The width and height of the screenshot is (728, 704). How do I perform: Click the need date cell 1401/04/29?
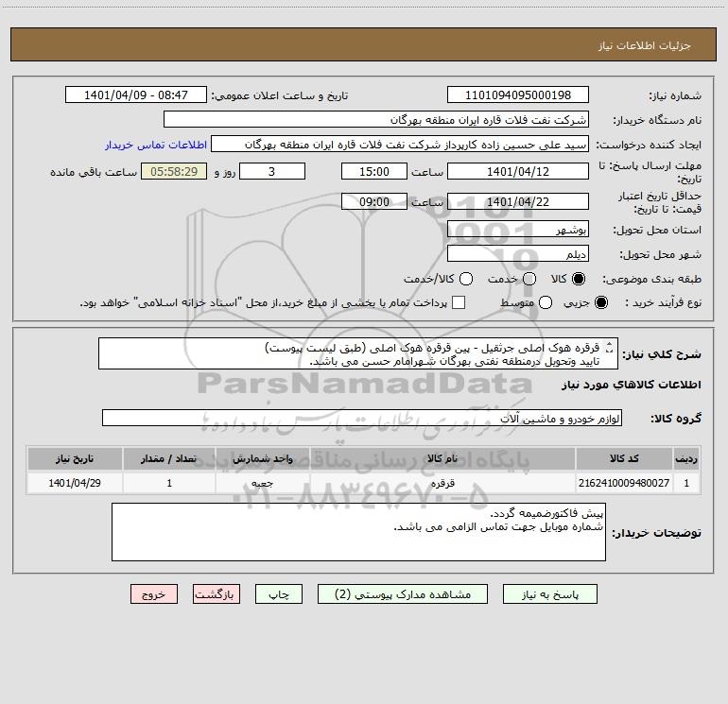tap(75, 483)
